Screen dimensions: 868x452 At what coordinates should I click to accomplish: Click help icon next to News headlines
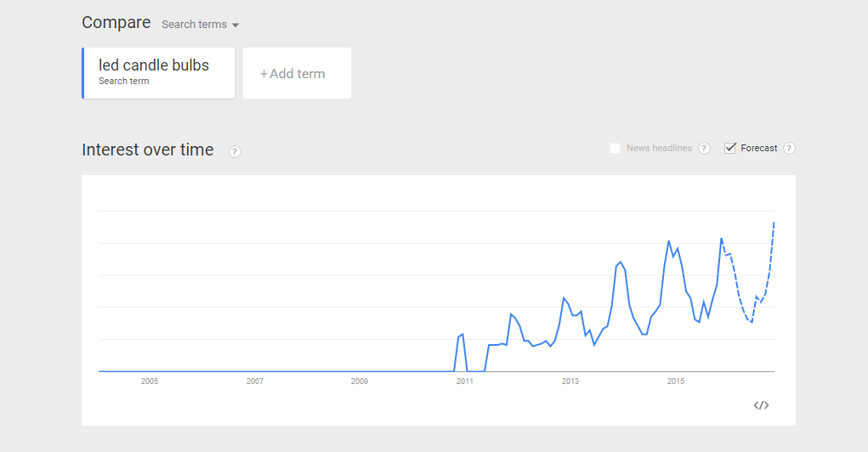tap(704, 149)
